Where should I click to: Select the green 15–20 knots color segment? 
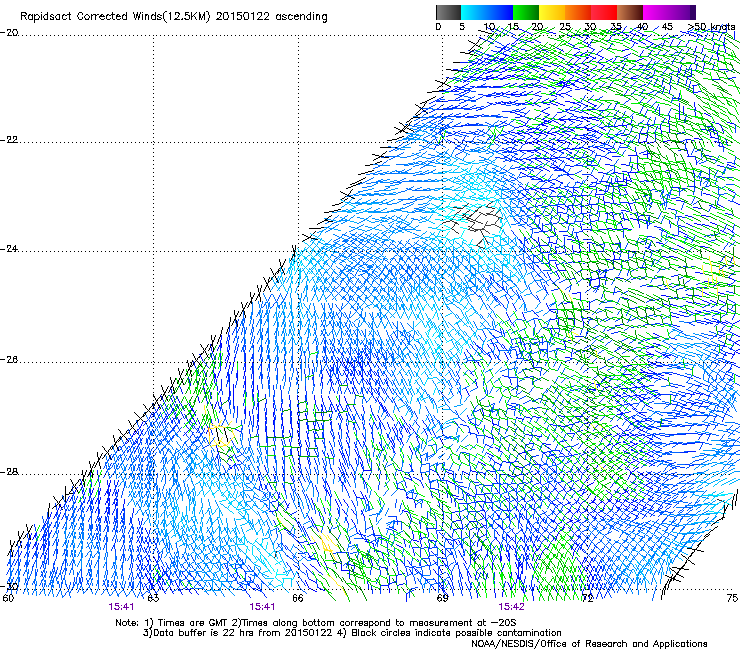(x=526, y=12)
